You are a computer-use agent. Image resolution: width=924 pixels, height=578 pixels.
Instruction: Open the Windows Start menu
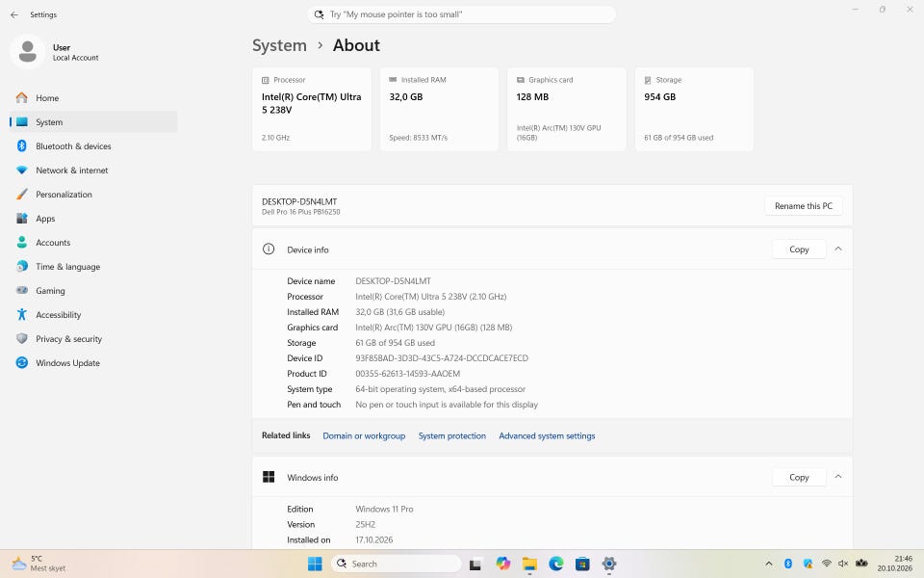pyautogui.click(x=316, y=564)
